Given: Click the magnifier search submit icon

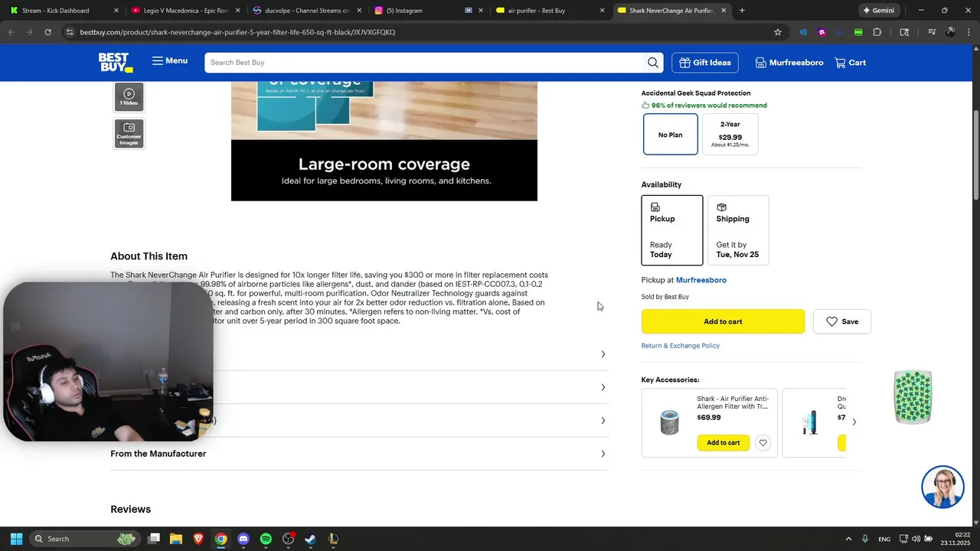Looking at the screenshot, I should click(x=653, y=63).
